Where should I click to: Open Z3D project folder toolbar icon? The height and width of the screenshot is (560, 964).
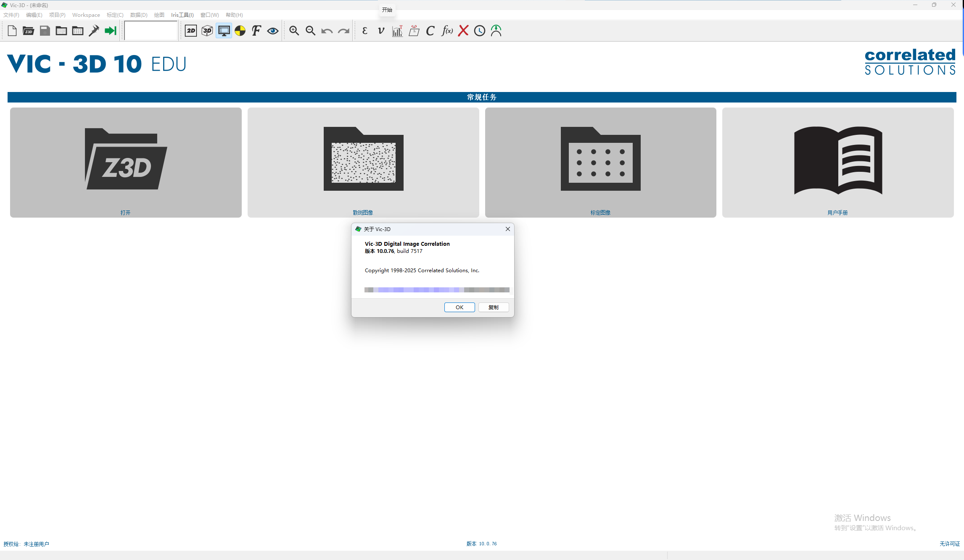coord(28,31)
